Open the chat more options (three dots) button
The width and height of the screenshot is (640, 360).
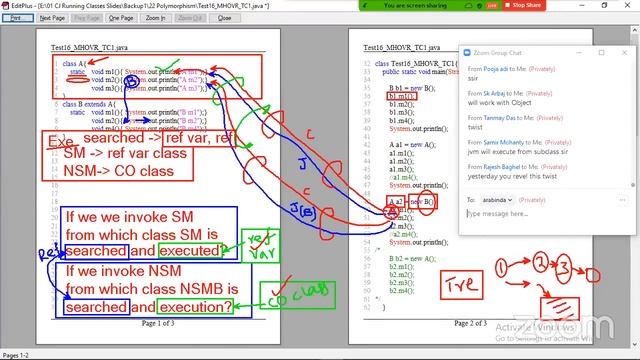pyautogui.click(x=622, y=200)
